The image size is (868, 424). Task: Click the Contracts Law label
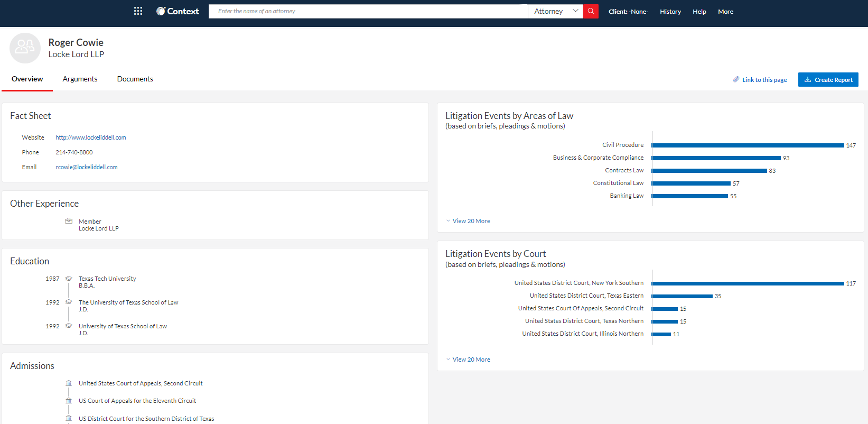pos(624,170)
